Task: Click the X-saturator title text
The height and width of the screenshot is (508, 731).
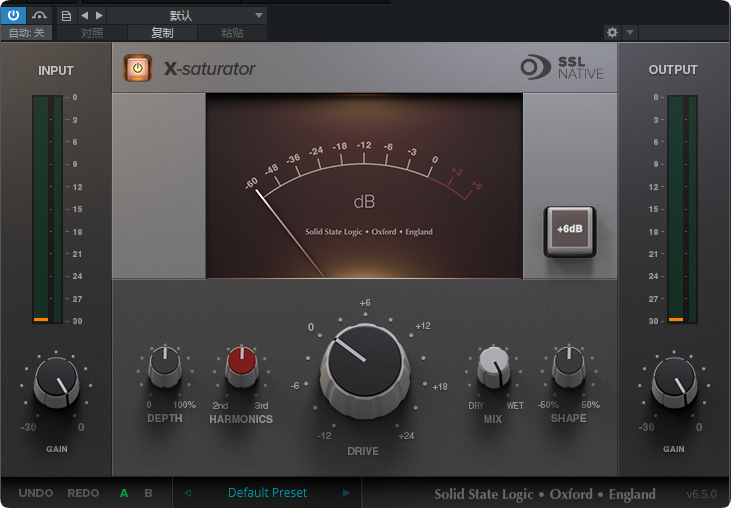Action: (209, 69)
